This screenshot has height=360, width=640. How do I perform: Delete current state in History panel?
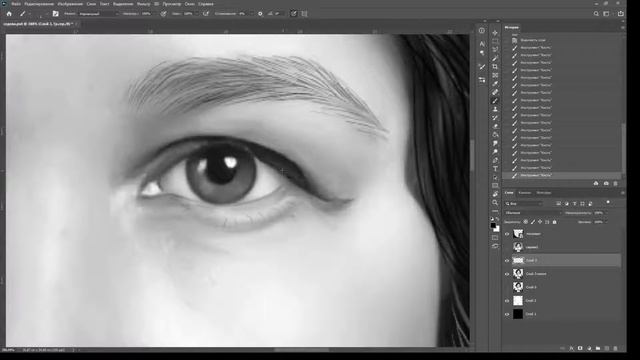(x=616, y=184)
